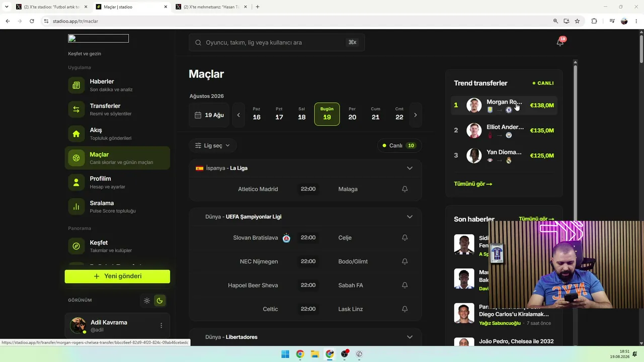Open Elliot Anderson transfer row

click(504, 131)
